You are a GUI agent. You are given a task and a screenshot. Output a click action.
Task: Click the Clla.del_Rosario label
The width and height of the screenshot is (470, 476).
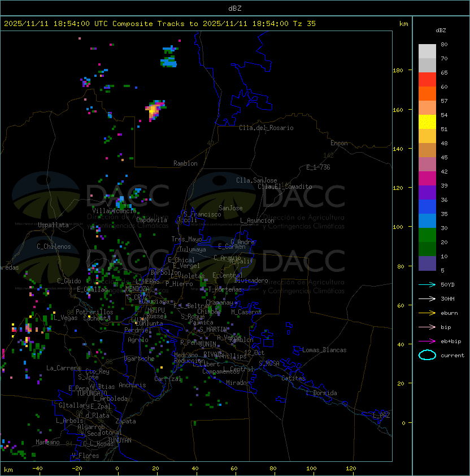click(x=266, y=128)
